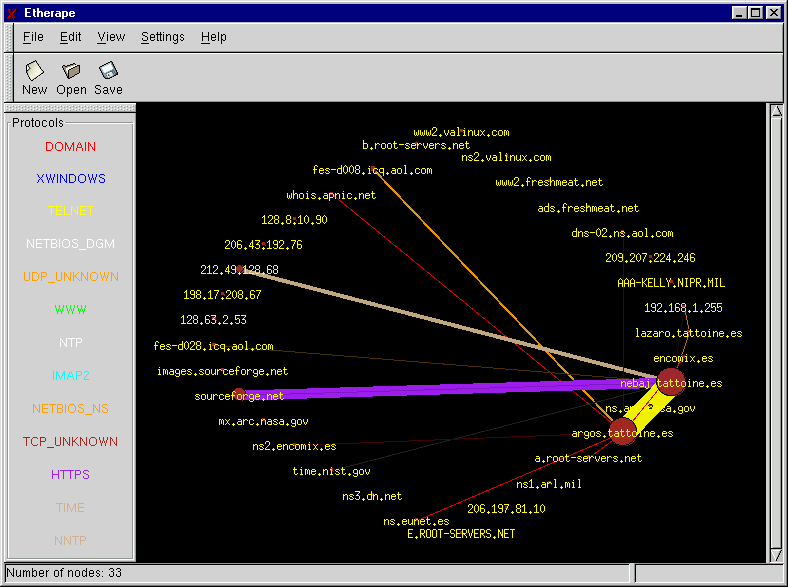This screenshot has width=788, height=587.
Task: Click the Etherape red X title icon
Action: pos(12,13)
